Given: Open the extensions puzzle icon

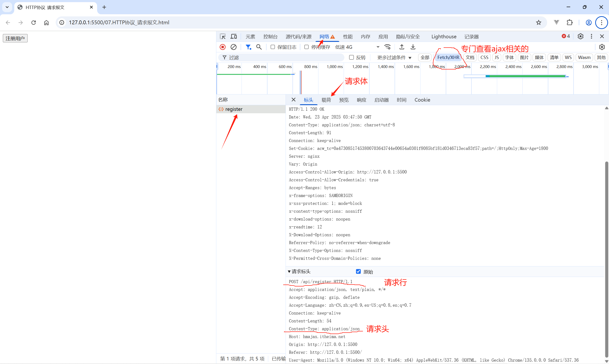Looking at the screenshot, I should (x=570, y=23).
